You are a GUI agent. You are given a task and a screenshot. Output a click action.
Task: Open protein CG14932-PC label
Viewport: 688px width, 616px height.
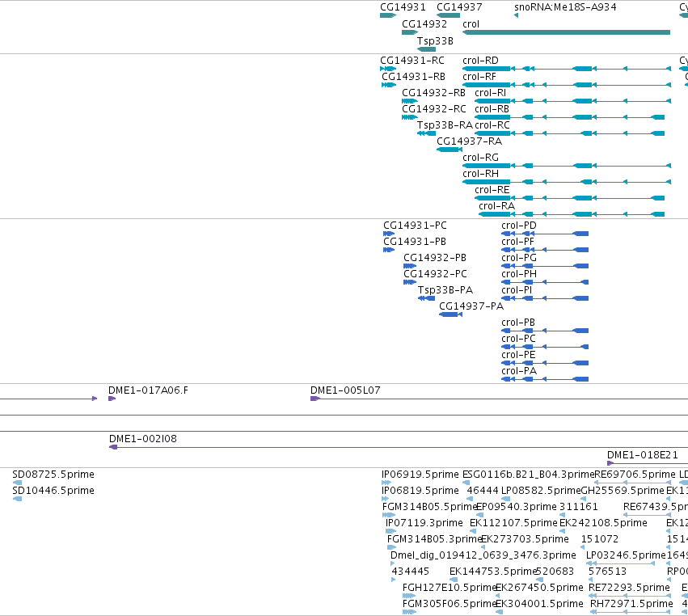point(435,274)
